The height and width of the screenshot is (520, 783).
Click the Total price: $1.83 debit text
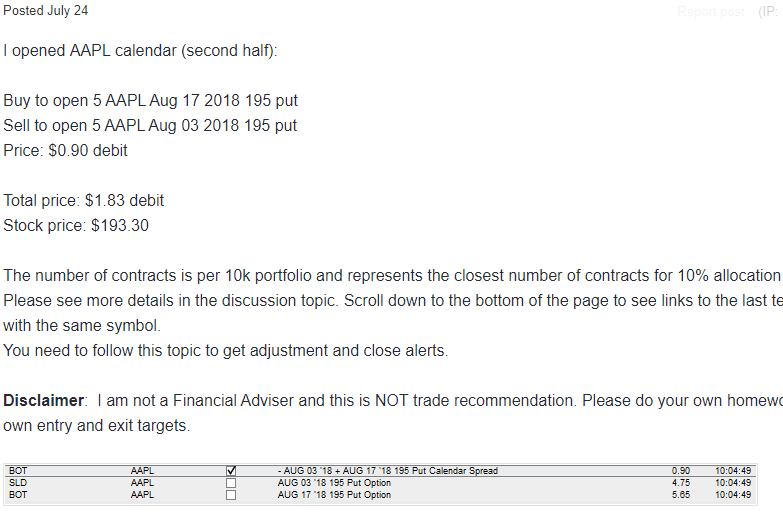pos(83,200)
